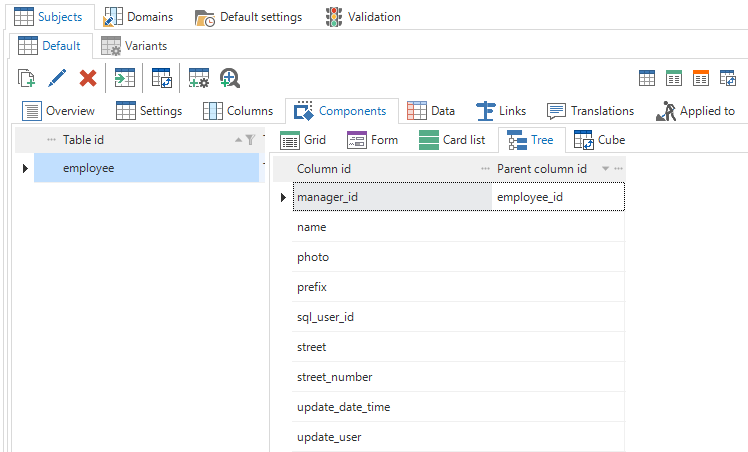Screen dimensions: 748x452
Task: Click the table settings gear icon
Action: pos(199,78)
